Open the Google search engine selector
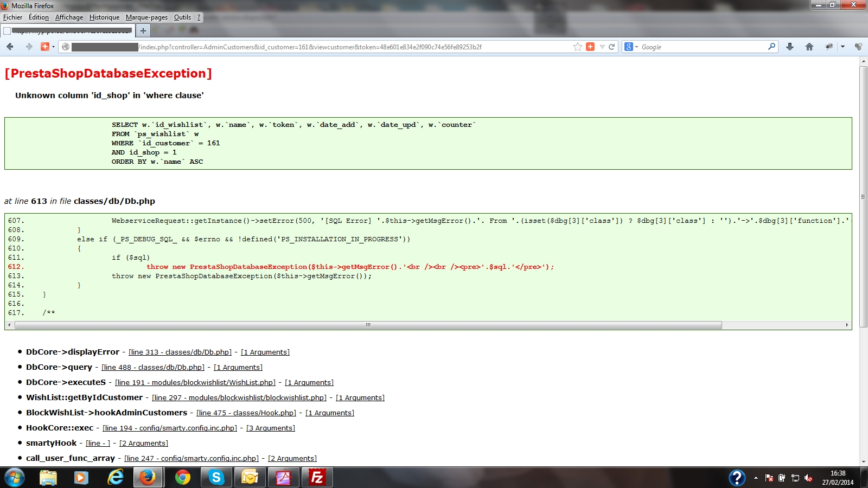Image resolution: width=868 pixels, height=488 pixels. pyautogui.click(x=631, y=47)
